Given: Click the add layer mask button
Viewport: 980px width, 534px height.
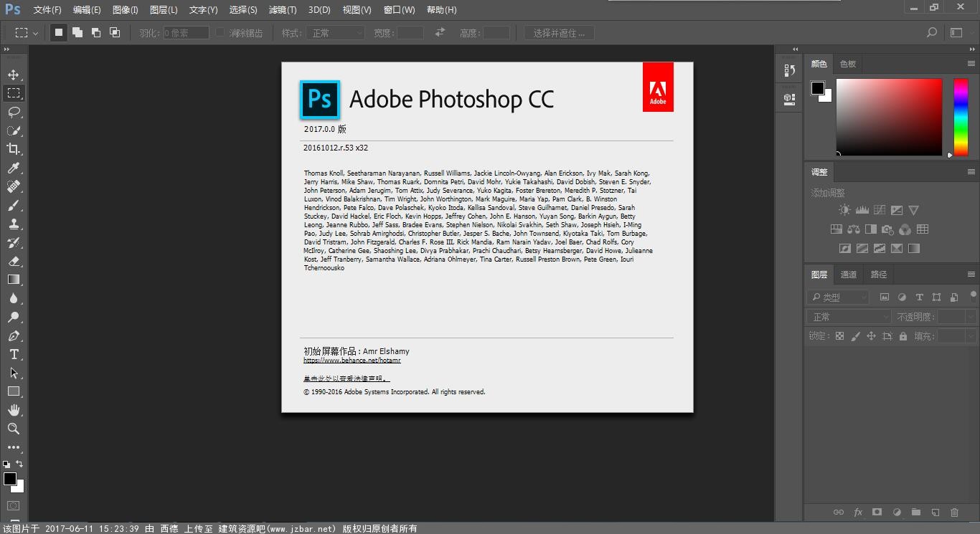Looking at the screenshot, I should pyautogui.click(x=877, y=512).
